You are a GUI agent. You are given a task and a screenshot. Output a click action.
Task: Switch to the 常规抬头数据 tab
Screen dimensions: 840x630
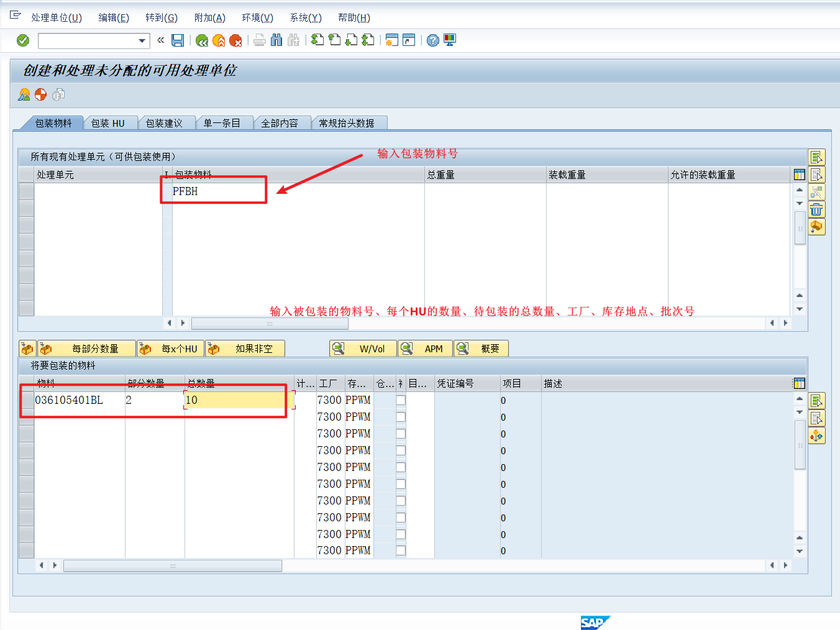pos(347,123)
